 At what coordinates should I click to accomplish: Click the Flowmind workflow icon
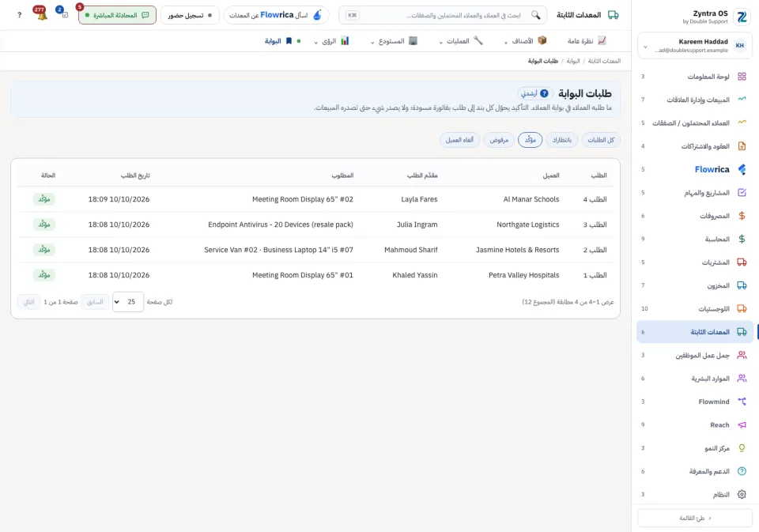742,402
